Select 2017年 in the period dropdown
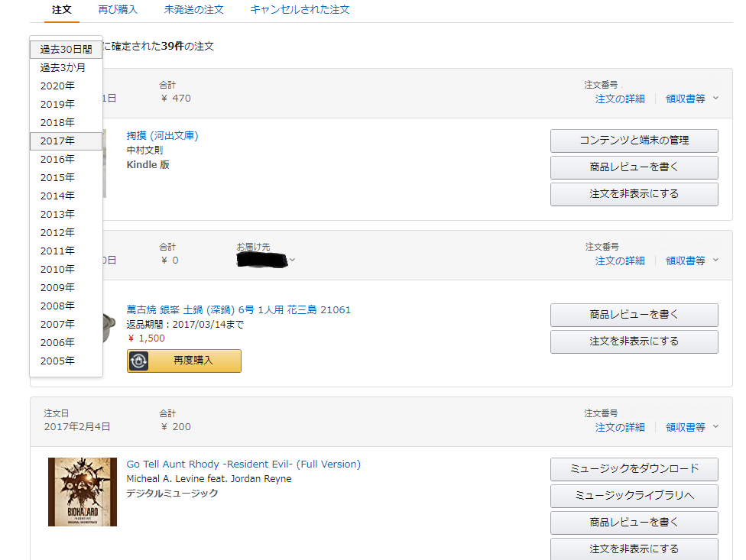 click(66, 141)
